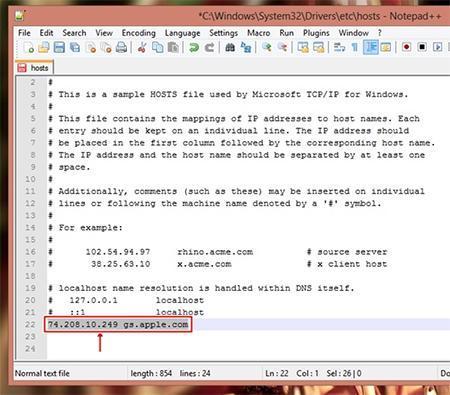Open the Settings menu
This screenshot has height=395, width=450.
(223, 33)
